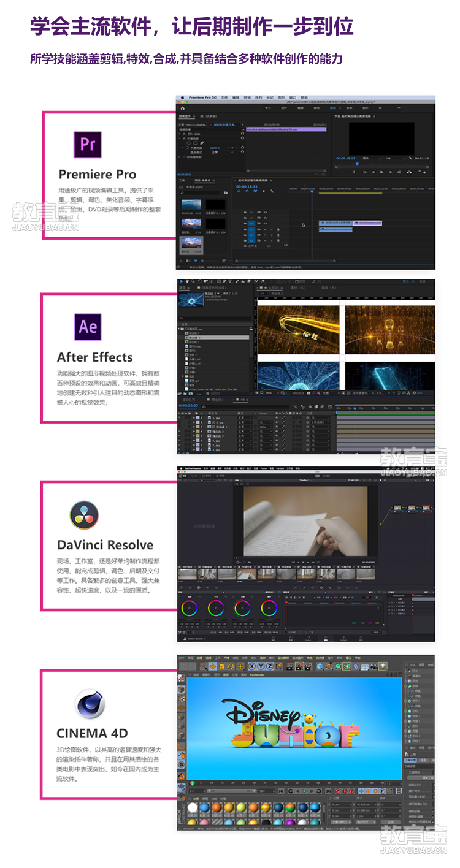Open Premiere blend mode 正常 dropdown

click(221, 152)
